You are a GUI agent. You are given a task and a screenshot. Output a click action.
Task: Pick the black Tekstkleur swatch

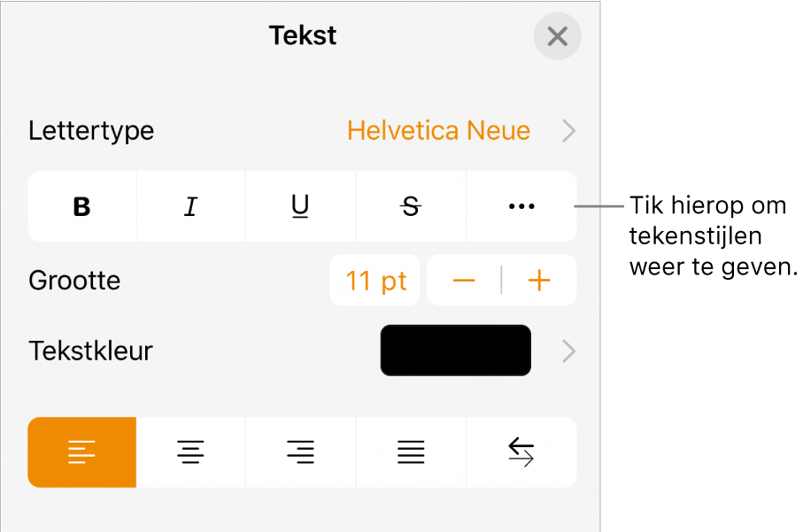[455, 351]
